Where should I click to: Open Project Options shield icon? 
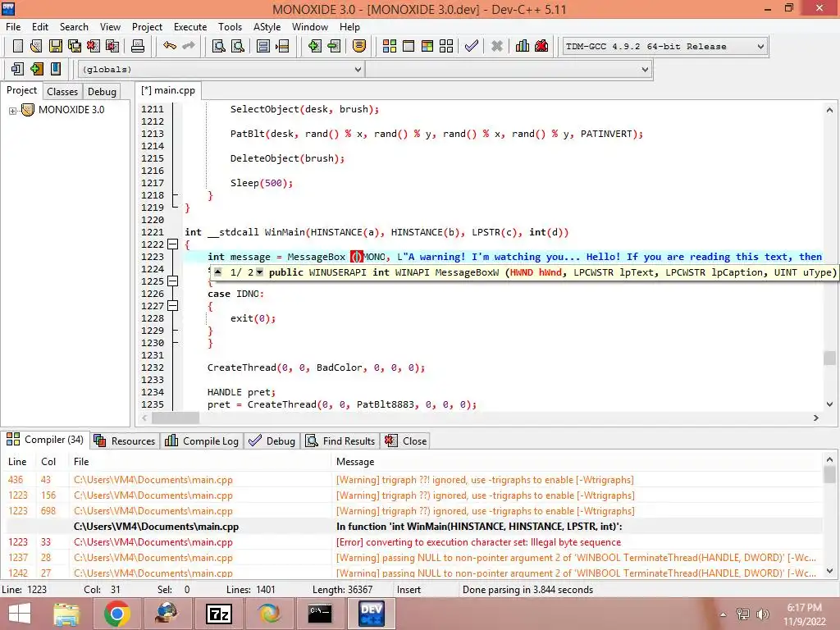click(x=359, y=46)
